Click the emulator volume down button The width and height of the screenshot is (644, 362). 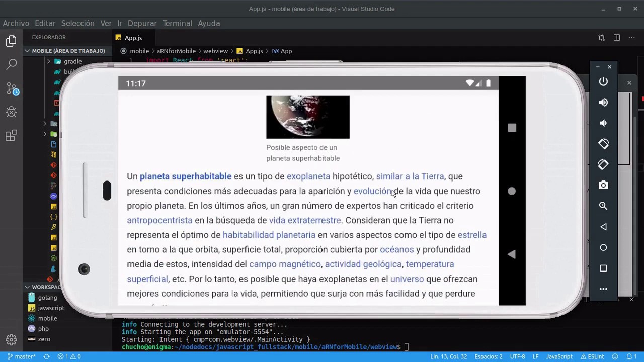click(603, 123)
